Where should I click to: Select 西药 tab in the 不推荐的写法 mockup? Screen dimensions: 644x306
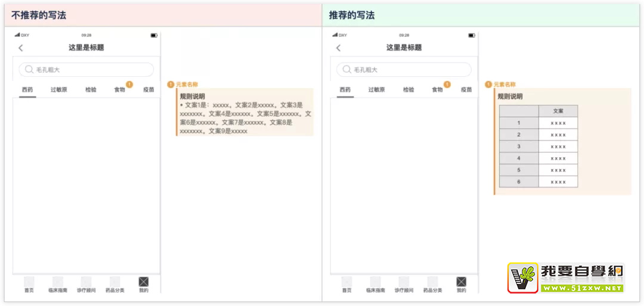(27, 90)
